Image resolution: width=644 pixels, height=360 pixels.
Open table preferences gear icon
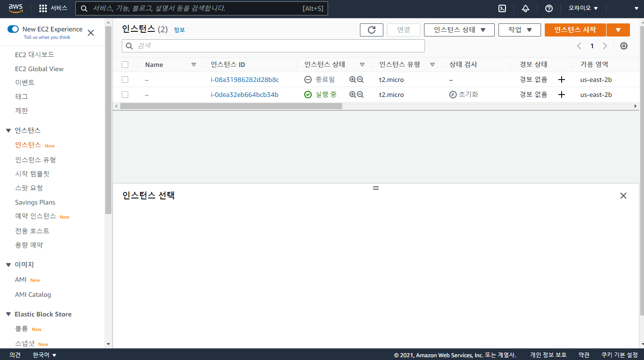623,46
